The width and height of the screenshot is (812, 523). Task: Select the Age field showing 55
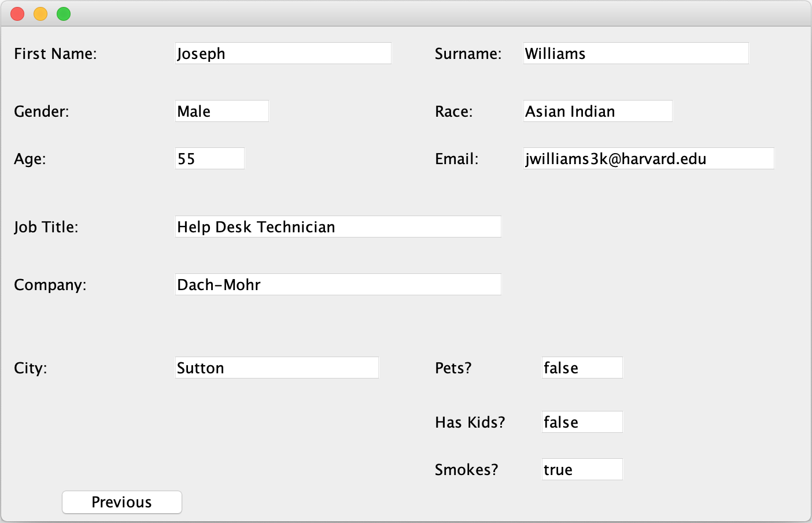click(x=209, y=158)
